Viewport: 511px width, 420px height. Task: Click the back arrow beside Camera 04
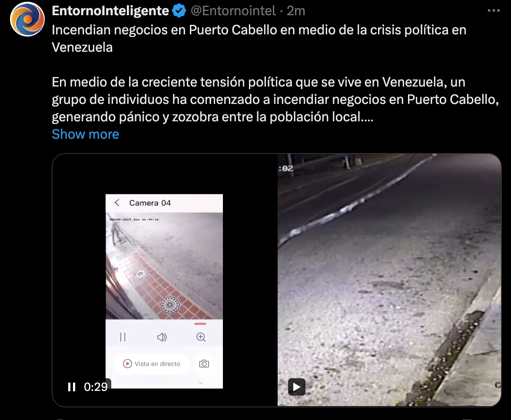117,203
